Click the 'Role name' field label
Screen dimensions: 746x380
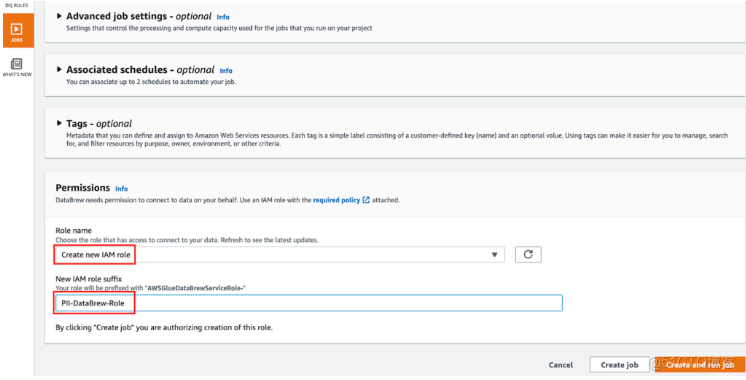pos(73,231)
